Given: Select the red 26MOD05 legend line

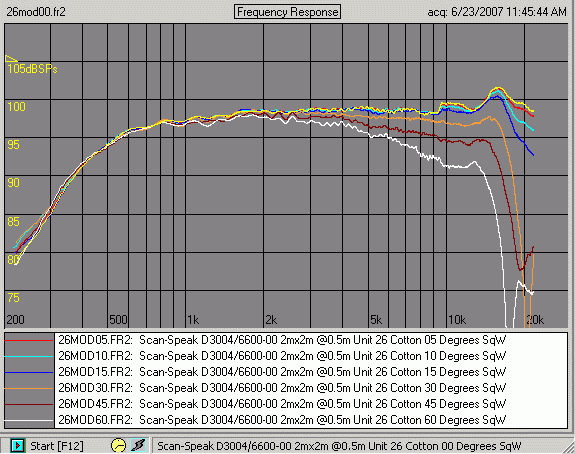Looking at the screenshot, I should [x=29, y=341].
